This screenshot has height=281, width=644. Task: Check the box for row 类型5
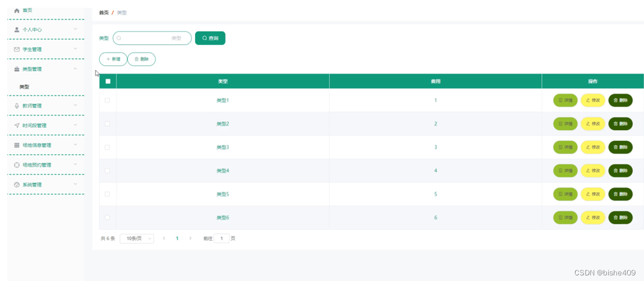click(107, 194)
